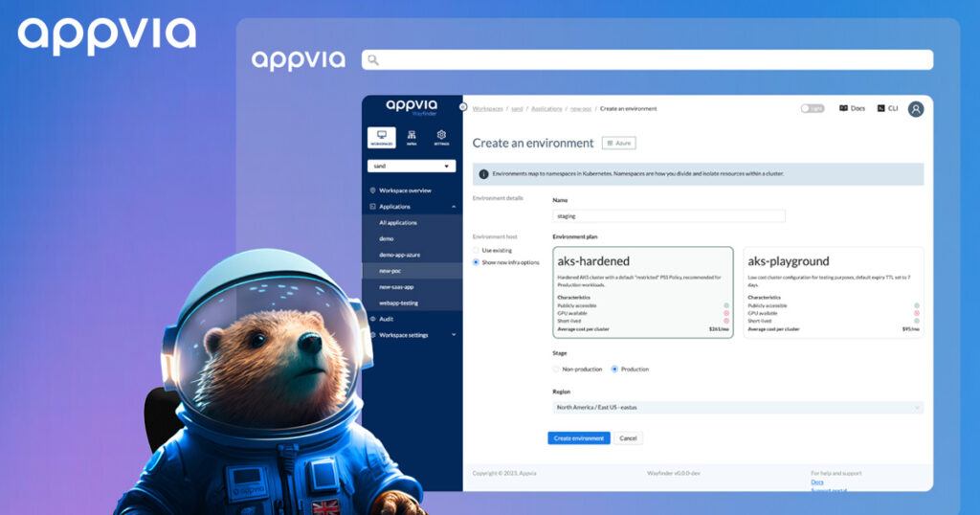Image resolution: width=980 pixels, height=515 pixels.
Task: Click the Name field containing 'staging'
Action: (668, 216)
